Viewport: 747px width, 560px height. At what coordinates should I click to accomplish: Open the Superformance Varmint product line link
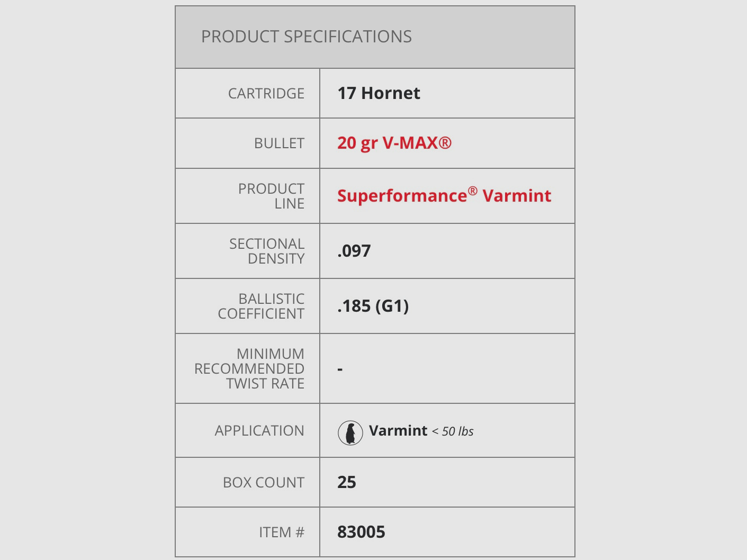coord(444,196)
